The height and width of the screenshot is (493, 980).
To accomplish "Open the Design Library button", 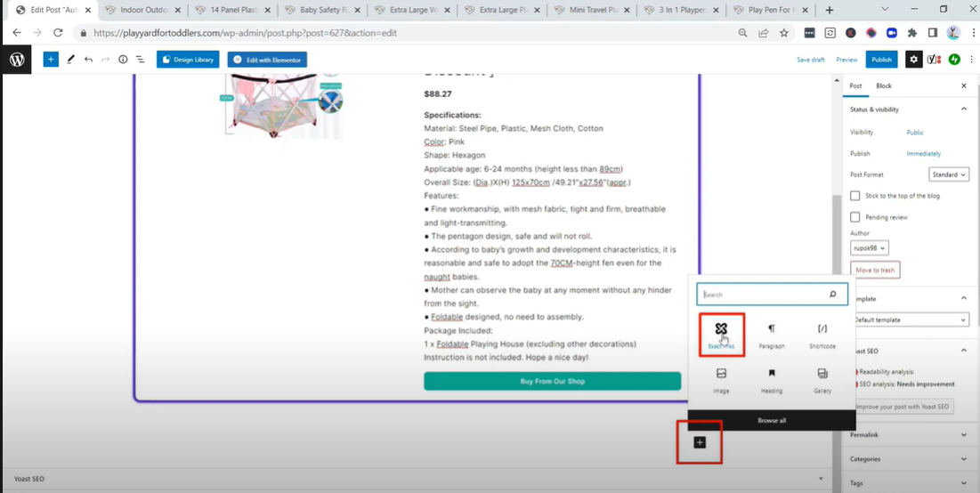I will click(x=188, y=60).
